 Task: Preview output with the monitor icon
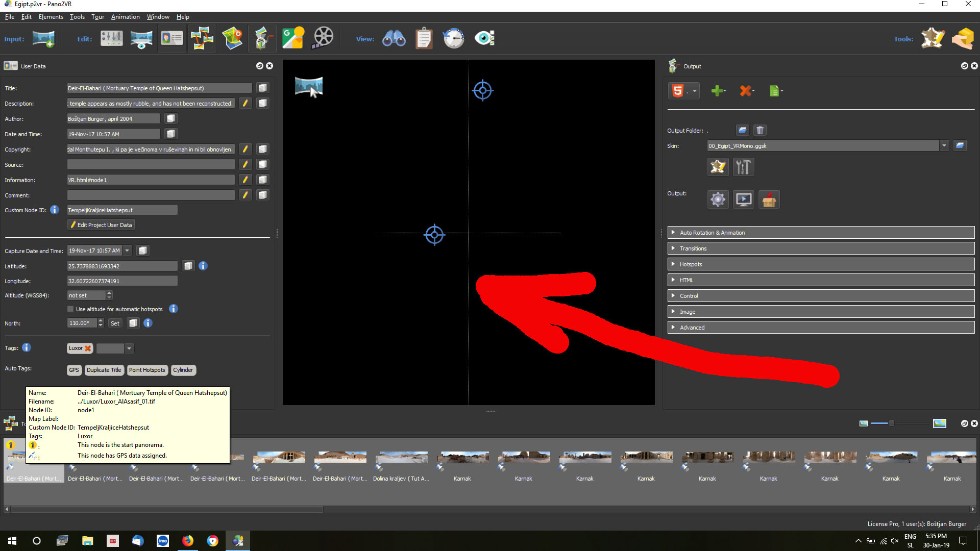coord(743,199)
